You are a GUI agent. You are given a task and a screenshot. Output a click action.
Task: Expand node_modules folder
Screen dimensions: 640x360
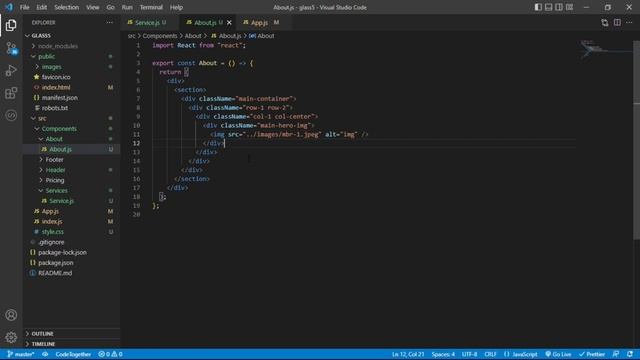(72, 46)
